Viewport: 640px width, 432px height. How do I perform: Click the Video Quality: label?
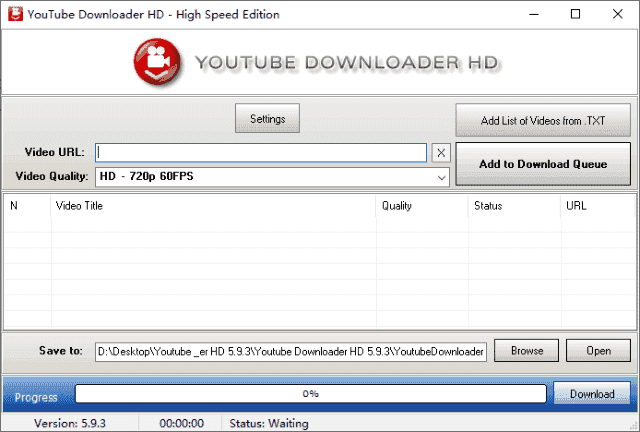point(52,176)
